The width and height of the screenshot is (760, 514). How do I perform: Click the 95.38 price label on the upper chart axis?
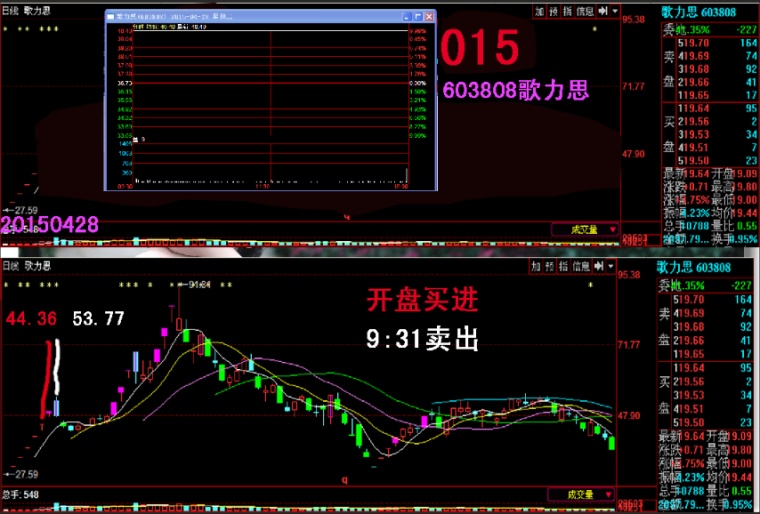(x=634, y=20)
